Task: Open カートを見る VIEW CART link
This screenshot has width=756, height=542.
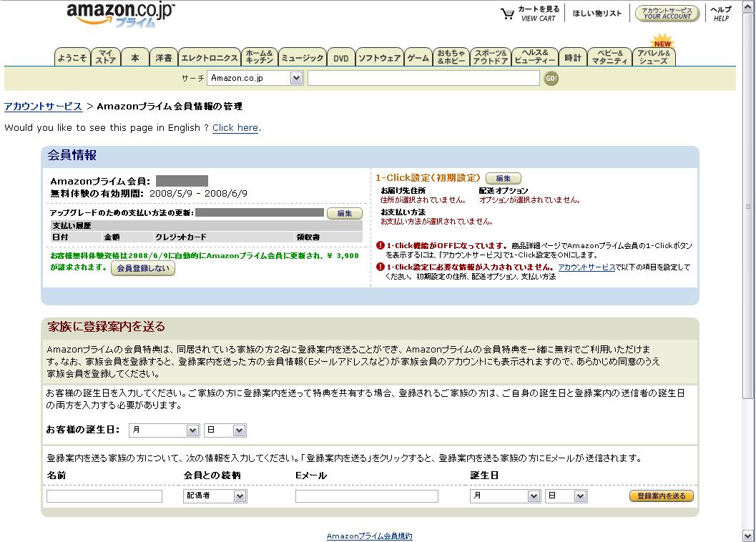Action: (x=539, y=14)
